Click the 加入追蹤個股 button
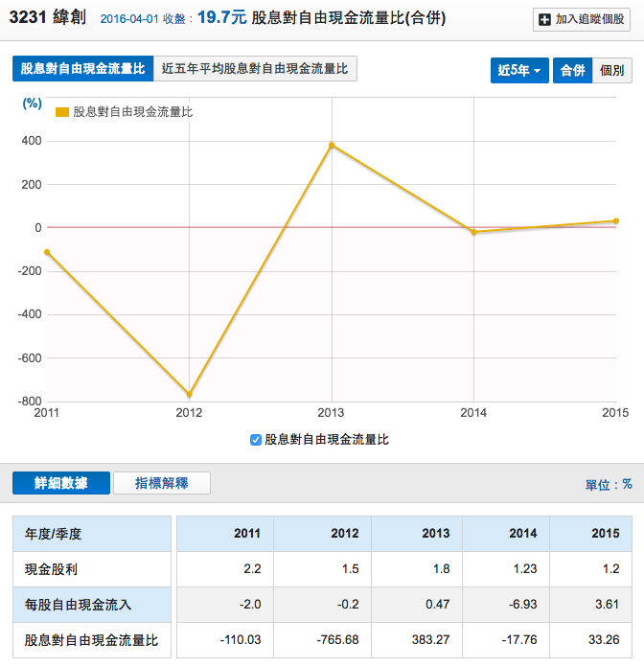This screenshot has width=644, height=667. pos(583,19)
